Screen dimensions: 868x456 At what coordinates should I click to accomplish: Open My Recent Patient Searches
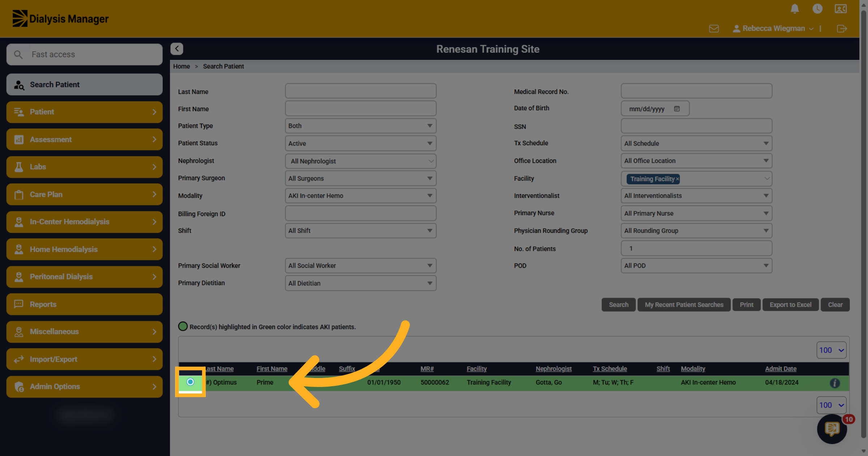point(684,305)
